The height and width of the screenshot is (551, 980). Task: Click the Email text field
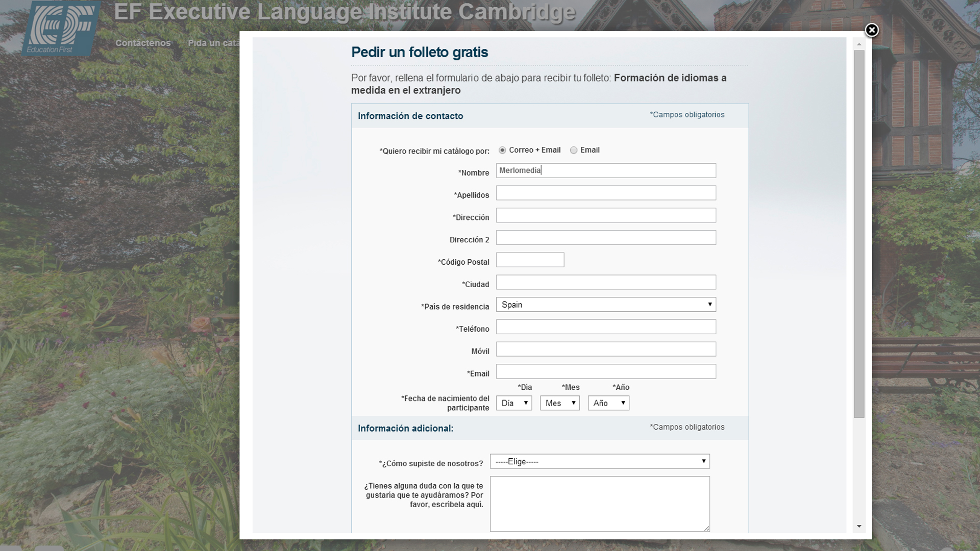pos(605,371)
